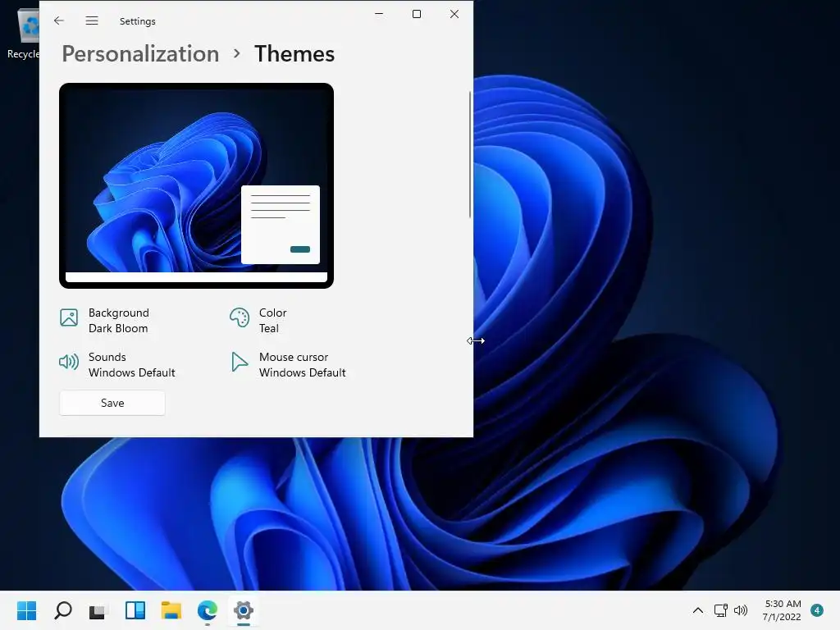
Task: Close the Settings window
Action: 454,14
